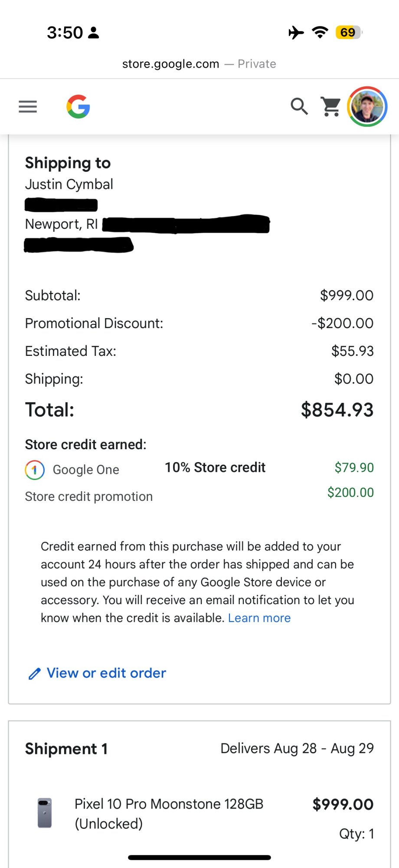
Task: Open the hamburger navigation menu
Action: (28, 107)
